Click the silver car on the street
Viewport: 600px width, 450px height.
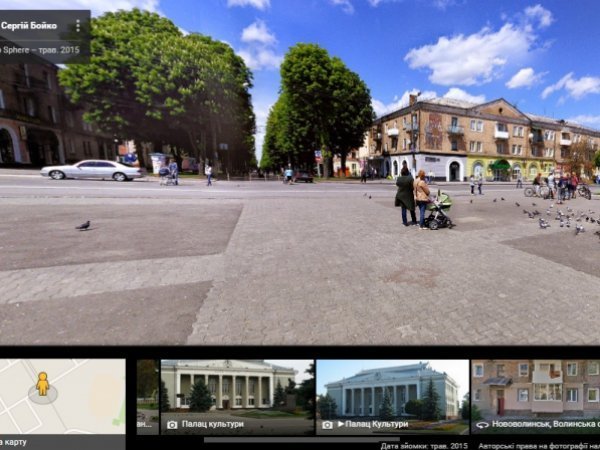92,170
